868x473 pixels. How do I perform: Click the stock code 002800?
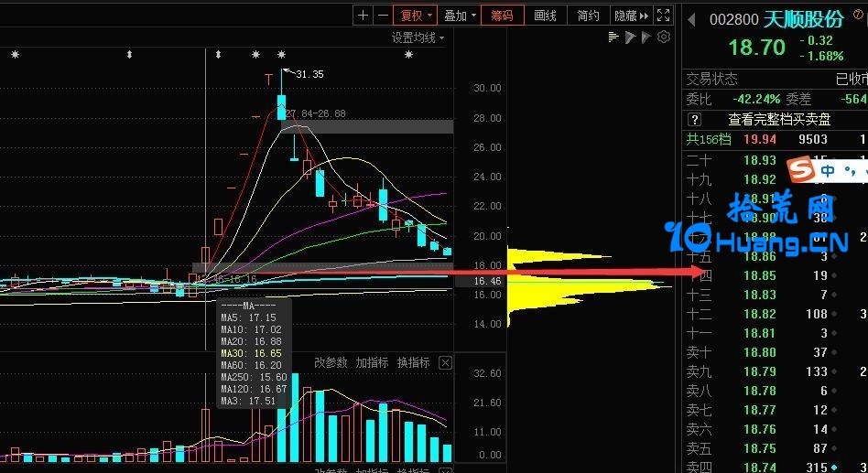point(733,20)
